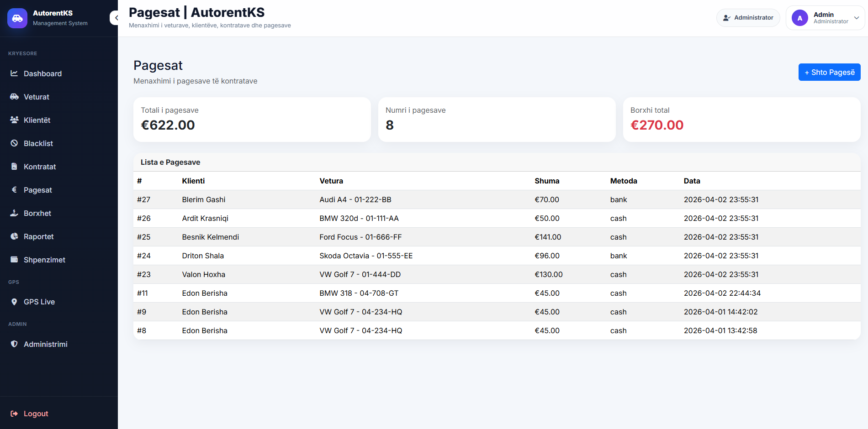Click the Data column header
This screenshot has height=429, width=868.
tap(692, 181)
